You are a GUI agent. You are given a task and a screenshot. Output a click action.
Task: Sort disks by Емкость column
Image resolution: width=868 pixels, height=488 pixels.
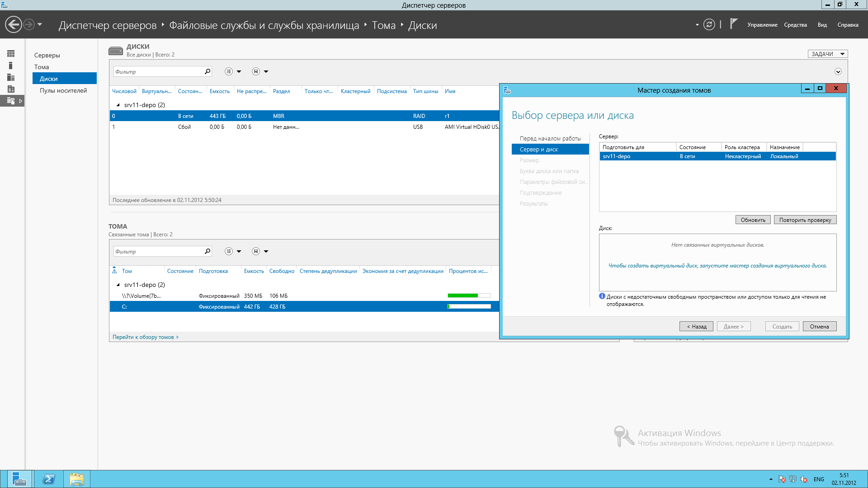pos(220,91)
